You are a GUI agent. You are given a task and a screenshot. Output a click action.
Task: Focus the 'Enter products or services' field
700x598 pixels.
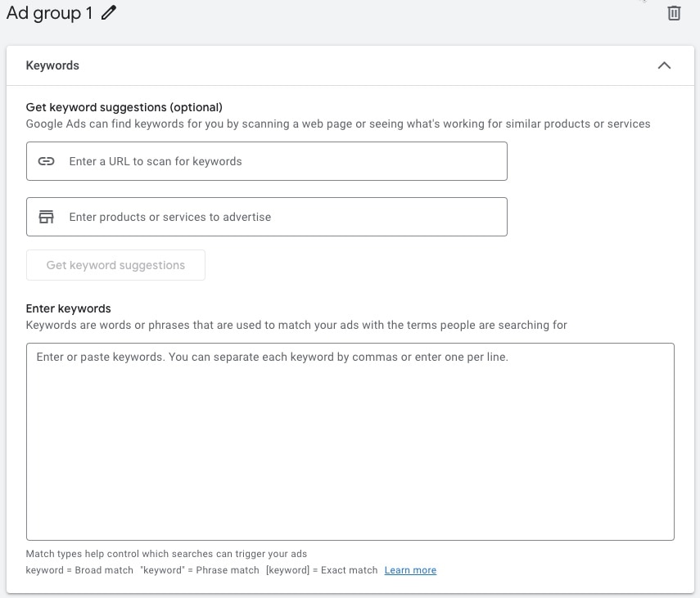click(267, 217)
